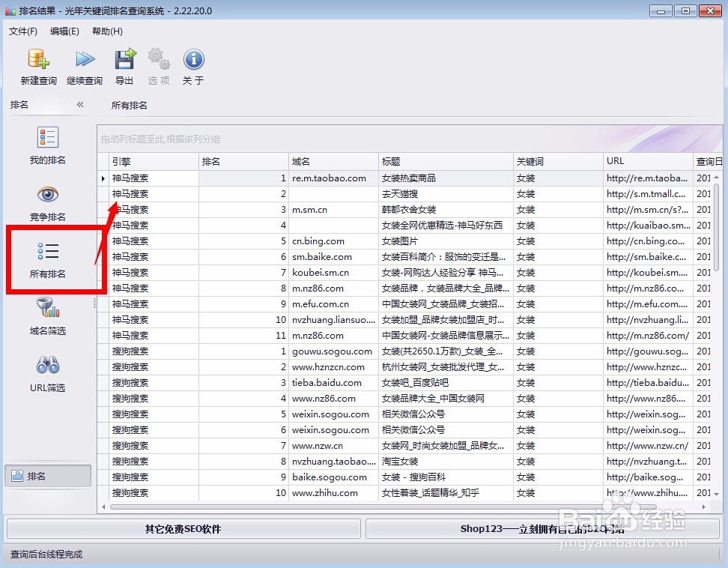Click the row indicator arrow of first row
728x568 pixels.
[x=103, y=178]
